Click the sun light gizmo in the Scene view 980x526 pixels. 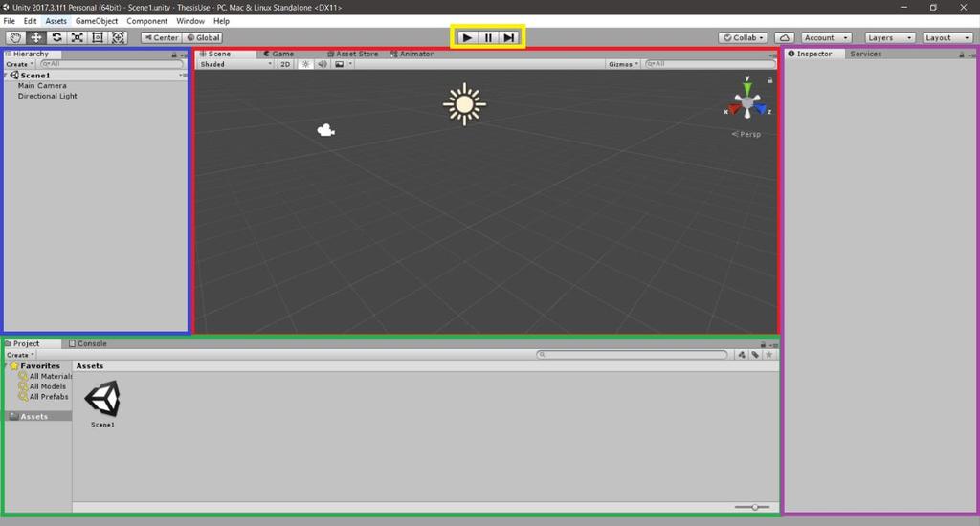(464, 104)
